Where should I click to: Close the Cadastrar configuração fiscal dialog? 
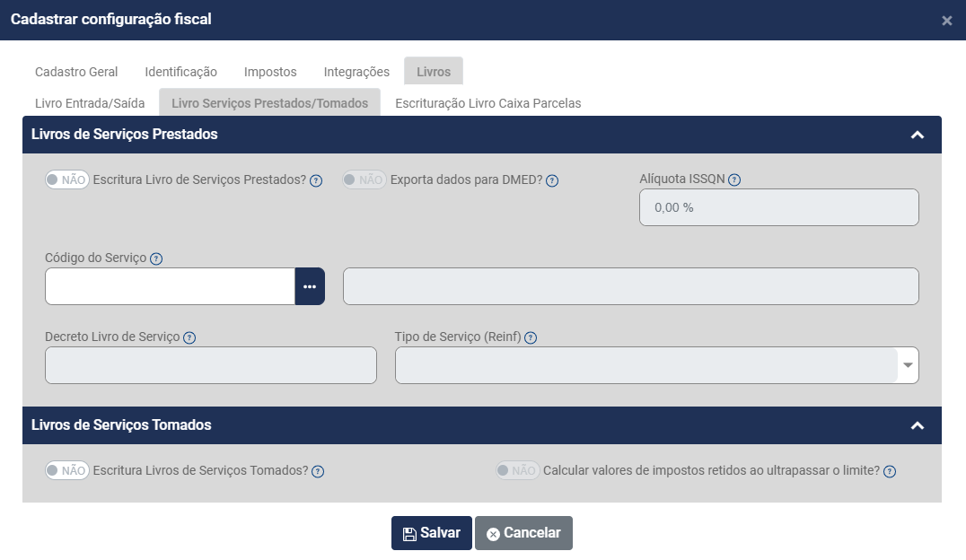click(x=946, y=21)
